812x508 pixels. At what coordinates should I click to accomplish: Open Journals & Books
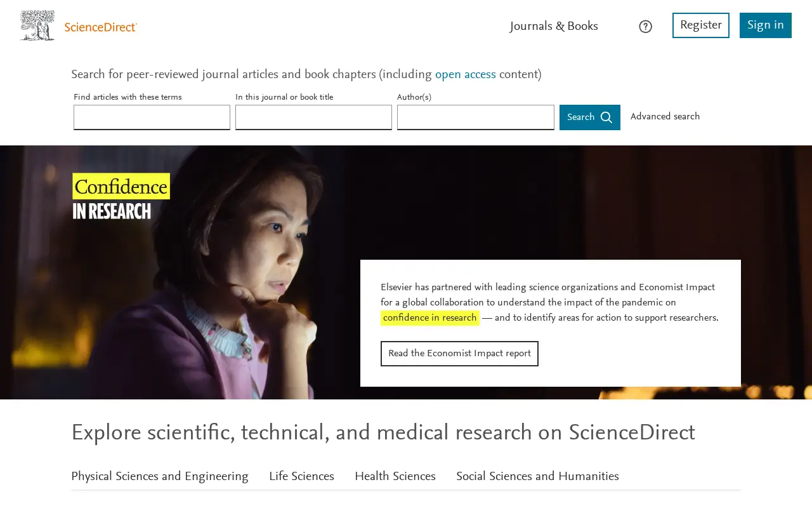554,26
